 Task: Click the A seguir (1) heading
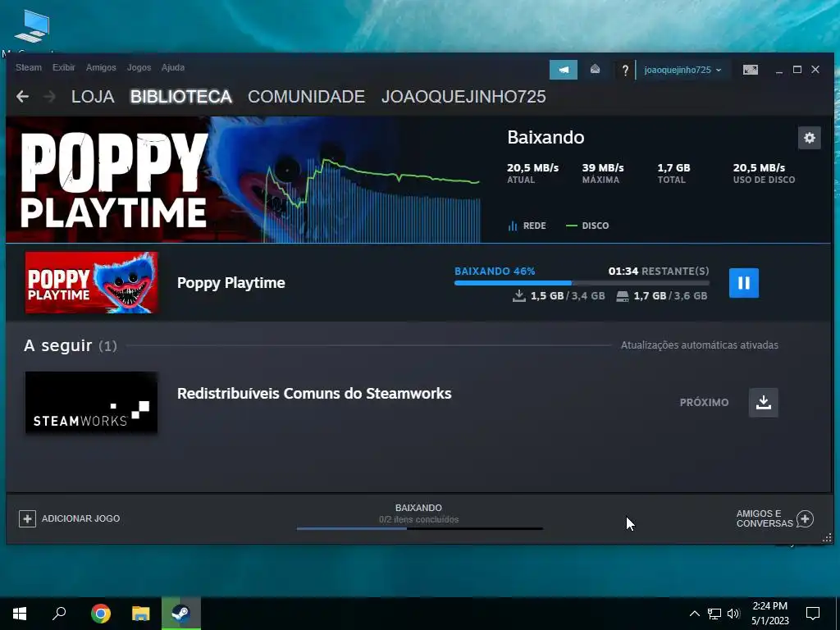point(71,345)
